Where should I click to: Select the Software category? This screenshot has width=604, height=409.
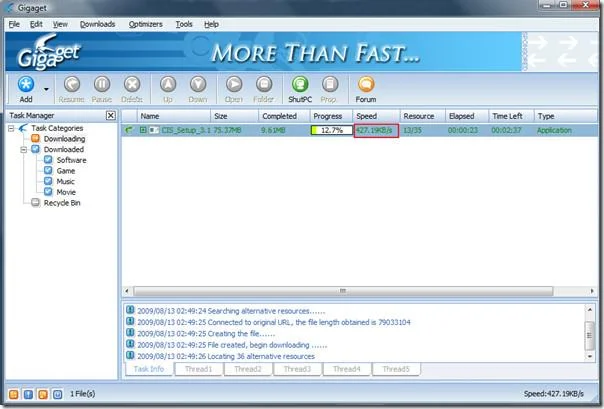tap(71, 160)
